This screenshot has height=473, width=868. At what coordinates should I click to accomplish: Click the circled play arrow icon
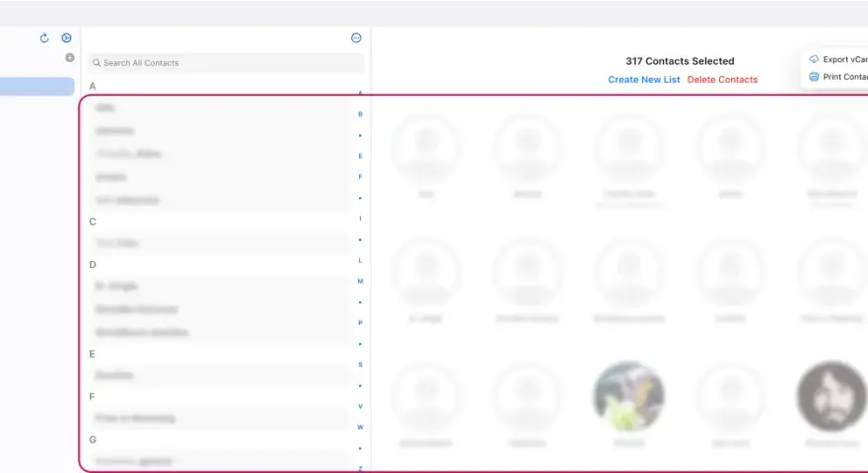66,37
